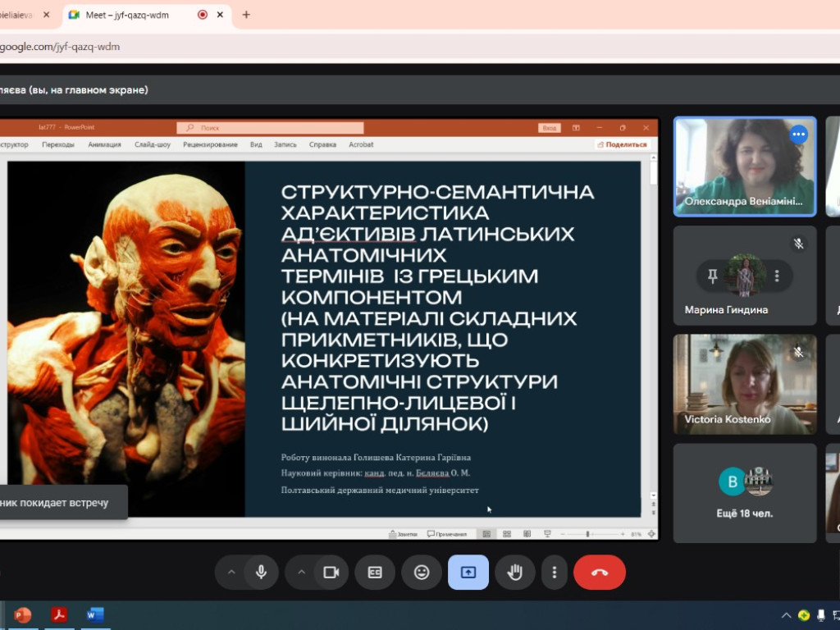This screenshot has width=840, height=630.
Task: Click the zoom slider handle in PowerPoint
Action: 587,534
